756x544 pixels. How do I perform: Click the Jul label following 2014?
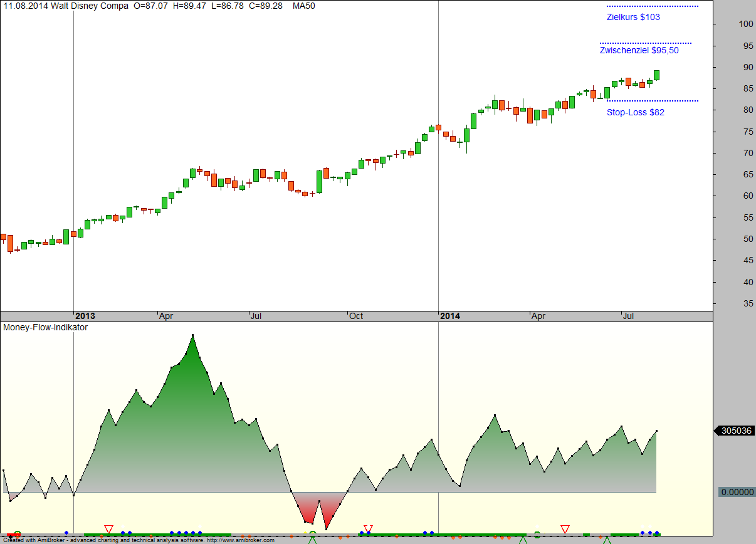[628, 316]
